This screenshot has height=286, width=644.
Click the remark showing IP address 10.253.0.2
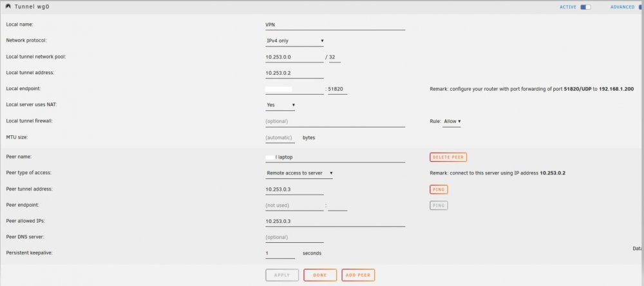[497, 173]
